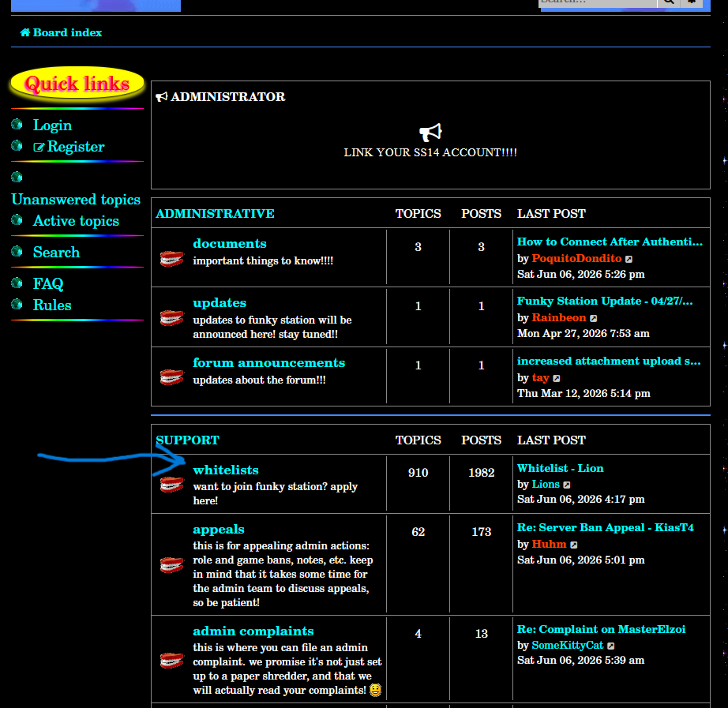Click appeals post count 173
Image resolution: width=728 pixels, height=708 pixels.
(x=481, y=532)
